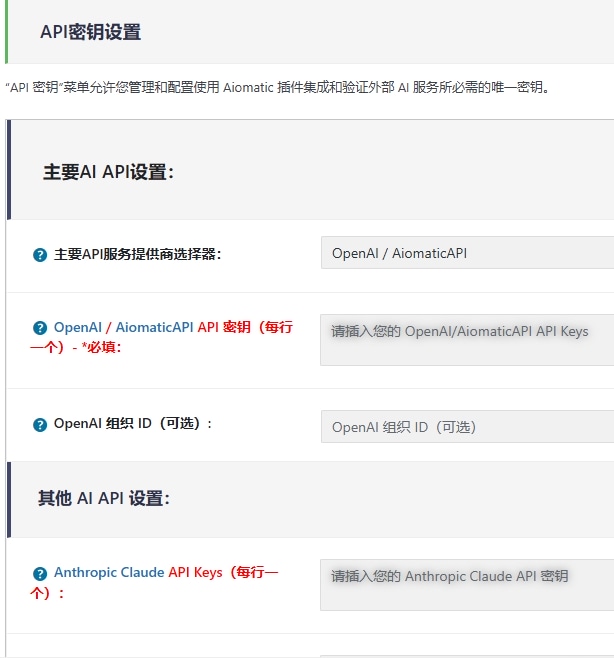
Task: Open the 主要API服务提供商 dropdown showing OpenAI / AiomaticAPI
Action: tap(467, 253)
